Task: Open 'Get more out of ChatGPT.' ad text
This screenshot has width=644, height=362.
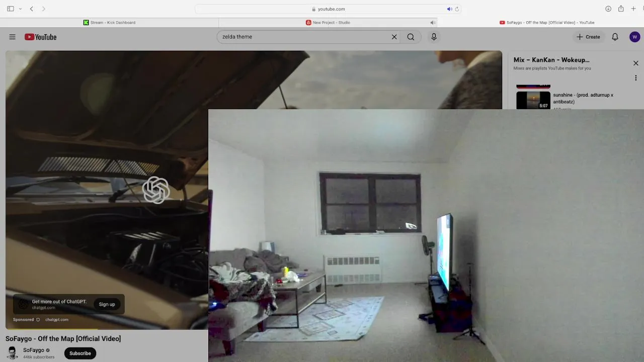Action: point(59,302)
